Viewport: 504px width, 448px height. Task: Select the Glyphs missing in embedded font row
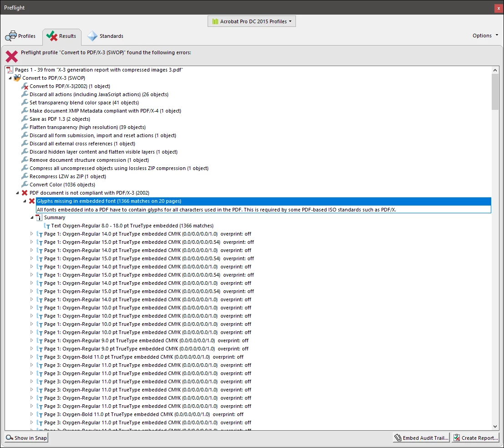263,201
